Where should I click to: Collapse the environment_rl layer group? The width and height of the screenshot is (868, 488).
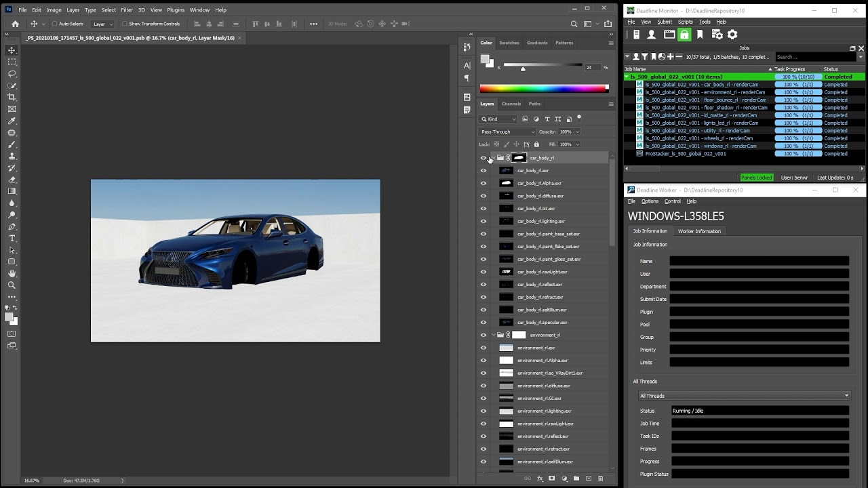pyautogui.click(x=493, y=335)
